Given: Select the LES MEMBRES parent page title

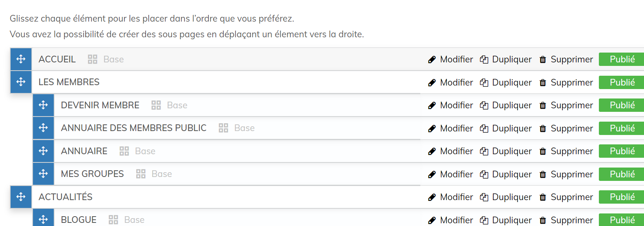Looking at the screenshot, I should click(69, 82).
